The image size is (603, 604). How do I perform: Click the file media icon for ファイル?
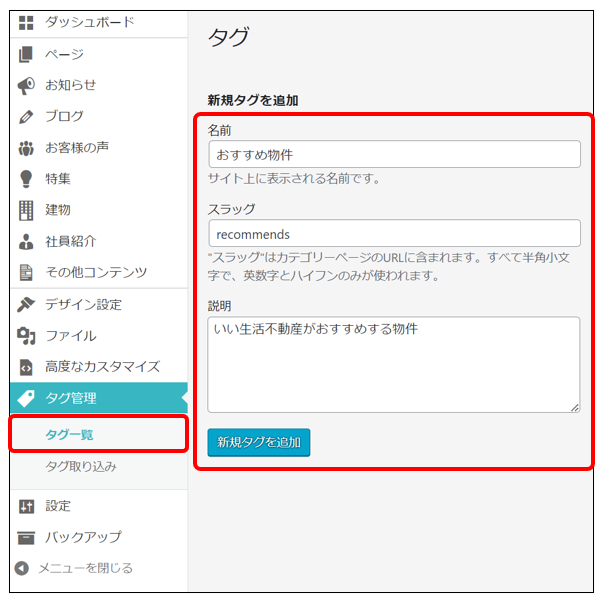pyautogui.click(x=27, y=335)
